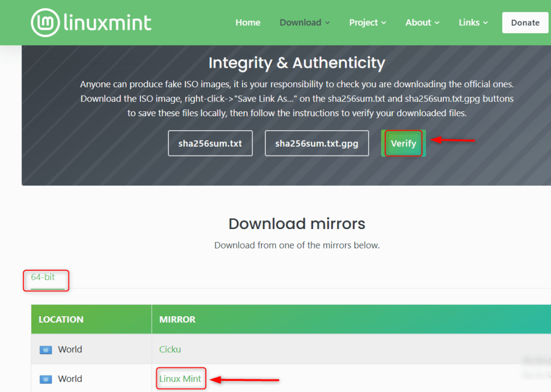
Task: Expand the Project dropdown menu
Action: pos(367,23)
